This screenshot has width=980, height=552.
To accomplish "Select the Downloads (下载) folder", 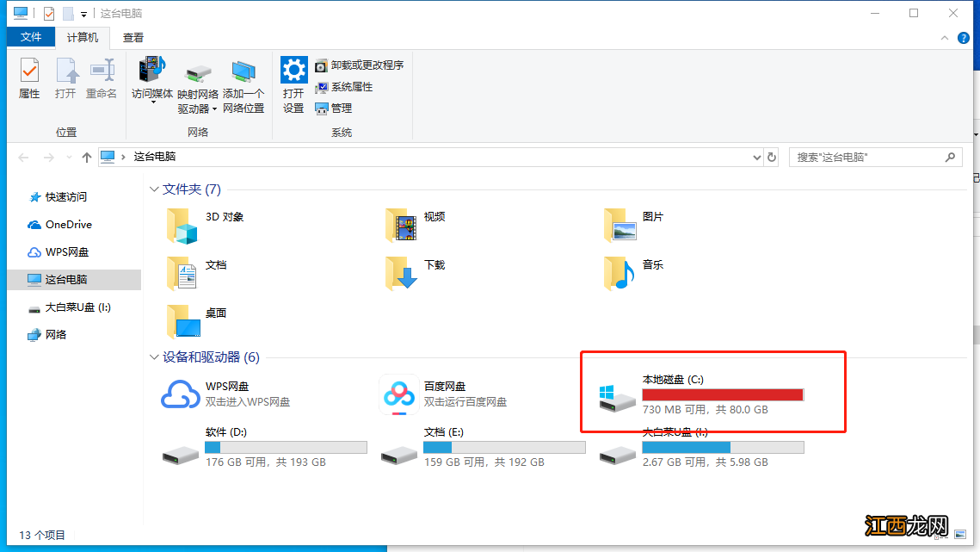I will click(401, 274).
